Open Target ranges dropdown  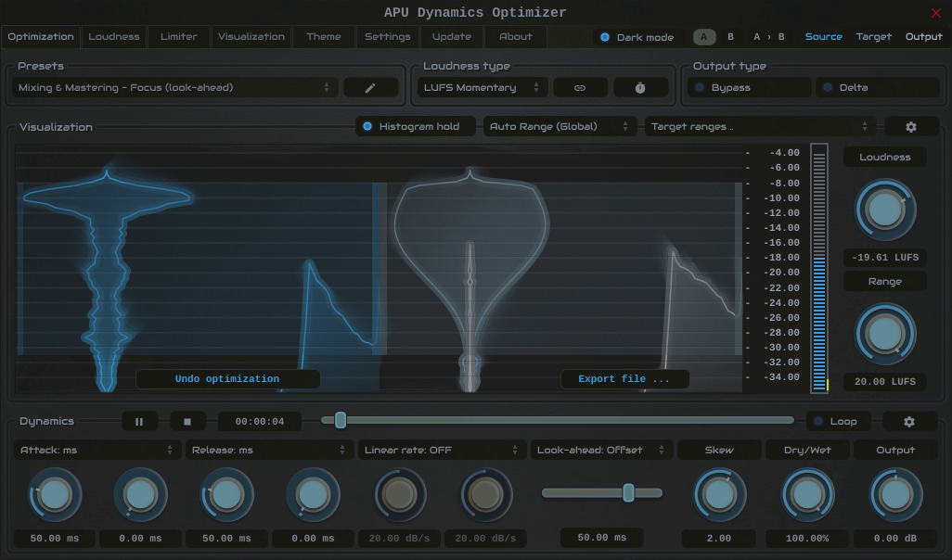(760, 127)
